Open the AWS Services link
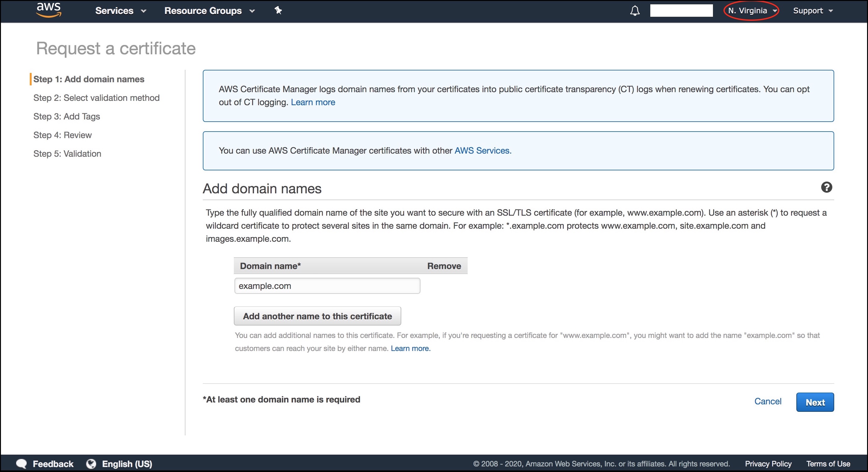Screen dimensions: 868x472 (483, 151)
